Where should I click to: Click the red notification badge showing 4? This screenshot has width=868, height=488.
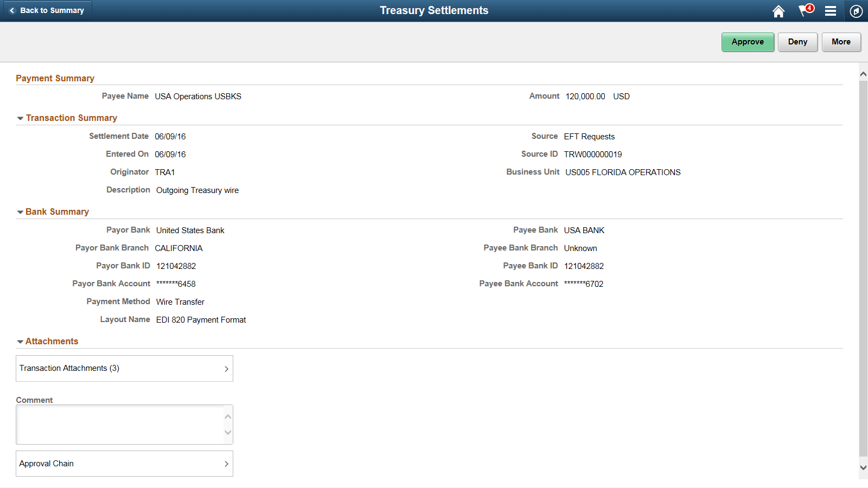[x=808, y=7]
